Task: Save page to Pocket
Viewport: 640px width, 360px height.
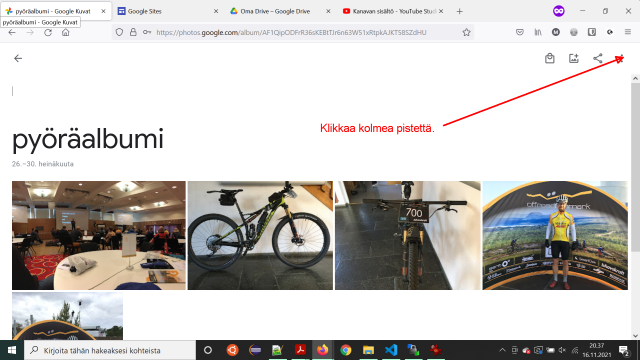Action: (520, 32)
